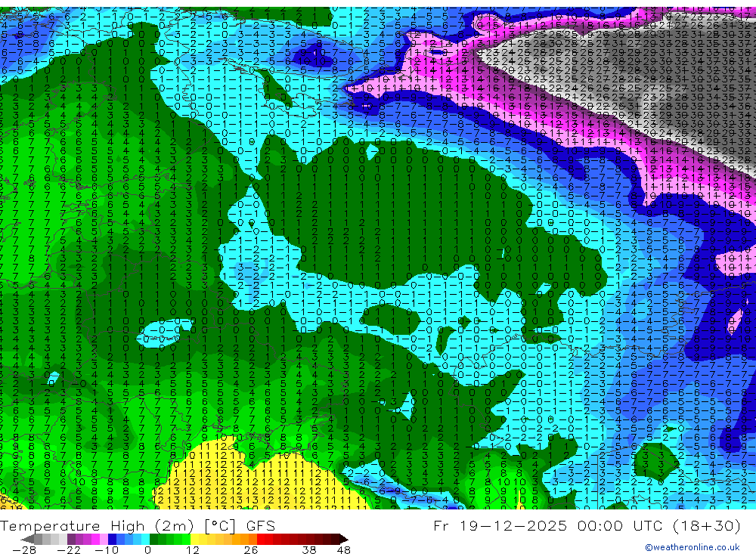This screenshot has width=756, height=554.
Task: Click the forecast date 'Fr 19-12-2025 00:00 UTC (18+30)'
Action: coord(587,525)
